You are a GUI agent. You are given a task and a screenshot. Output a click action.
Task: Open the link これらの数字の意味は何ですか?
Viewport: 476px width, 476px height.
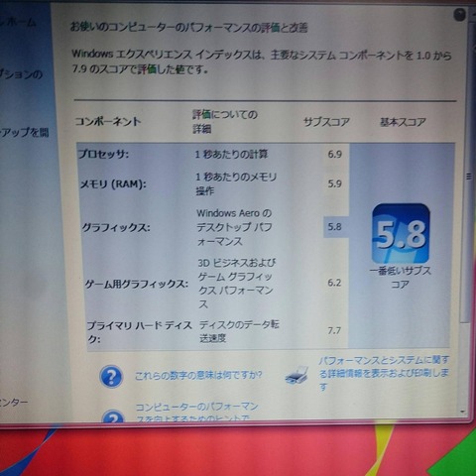pos(198,375)
